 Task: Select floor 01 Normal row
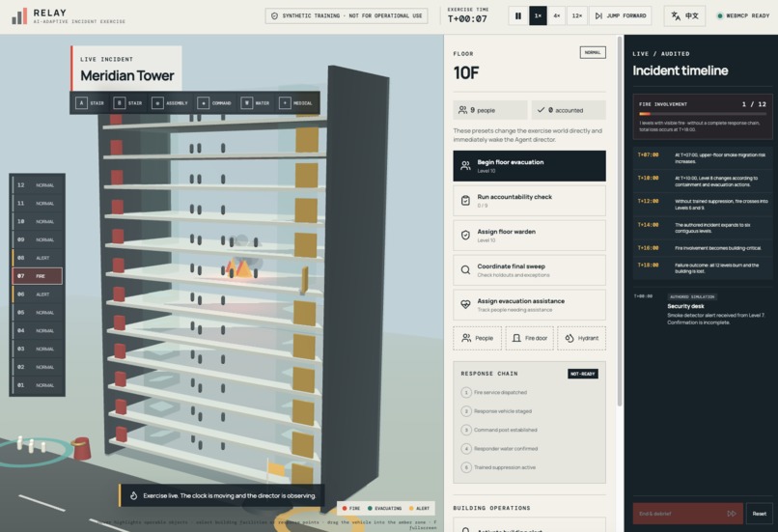(38, 385)
